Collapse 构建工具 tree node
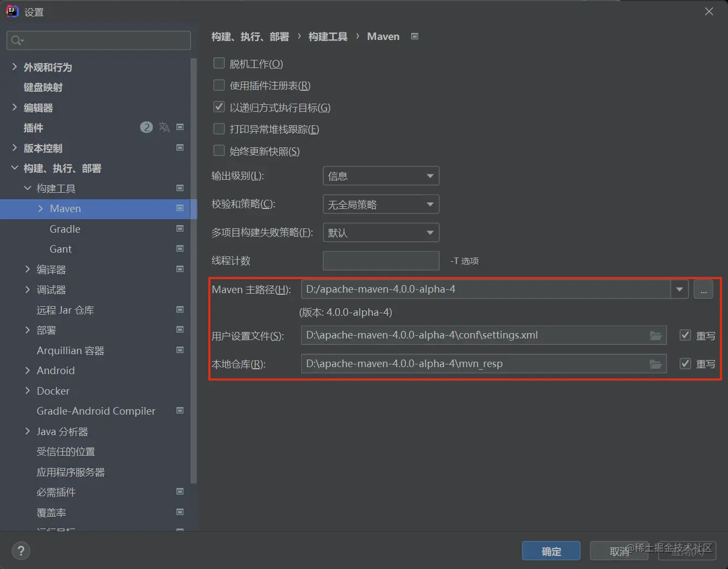The width and height of the screenshot is (728, 569). [28, 188]
